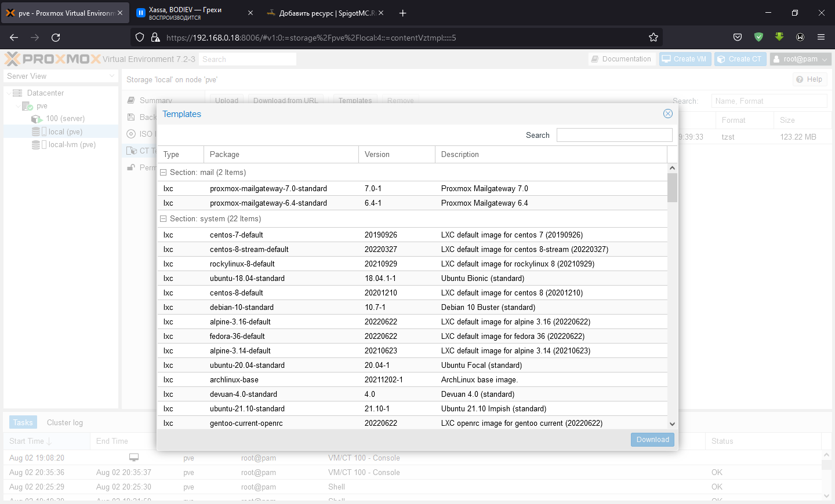Close the pve Proxmox browser tab
This screenshot has width=835, height=504.
click(x=120, y=13)
